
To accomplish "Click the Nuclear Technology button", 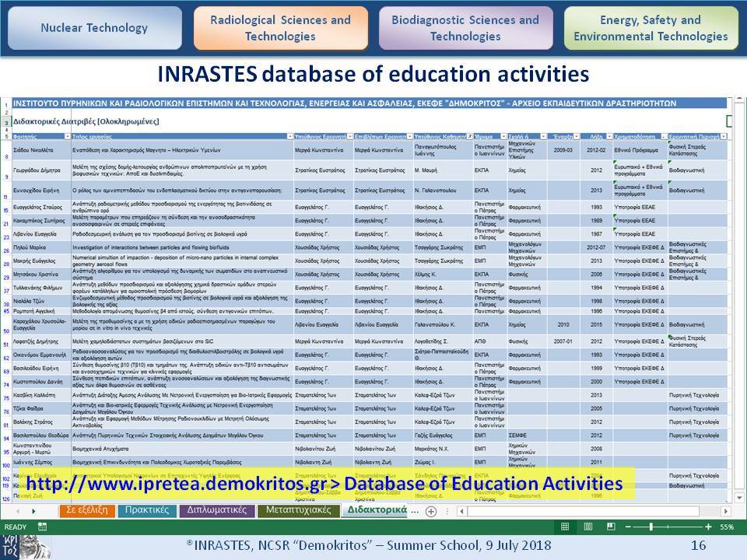I will pyautogui.click(x=94, y=28).
